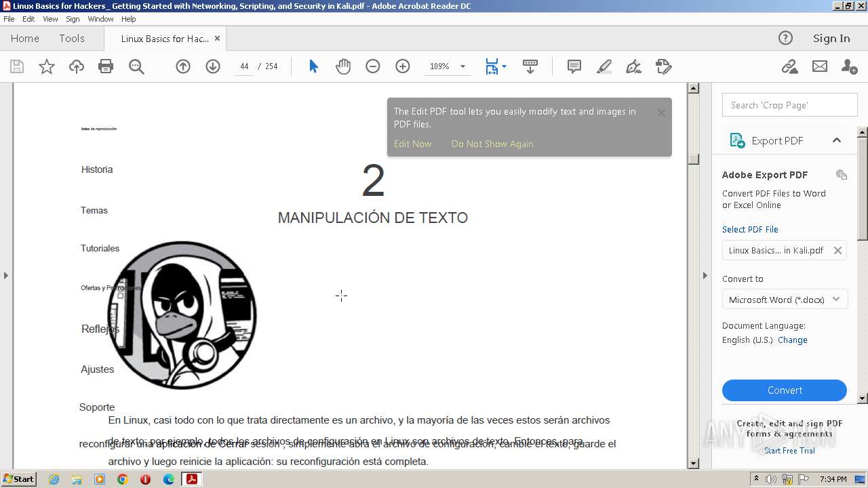Open the Window menu
Image resolution: width=868 pixels, height=488 pixels.
coord(100,19)
